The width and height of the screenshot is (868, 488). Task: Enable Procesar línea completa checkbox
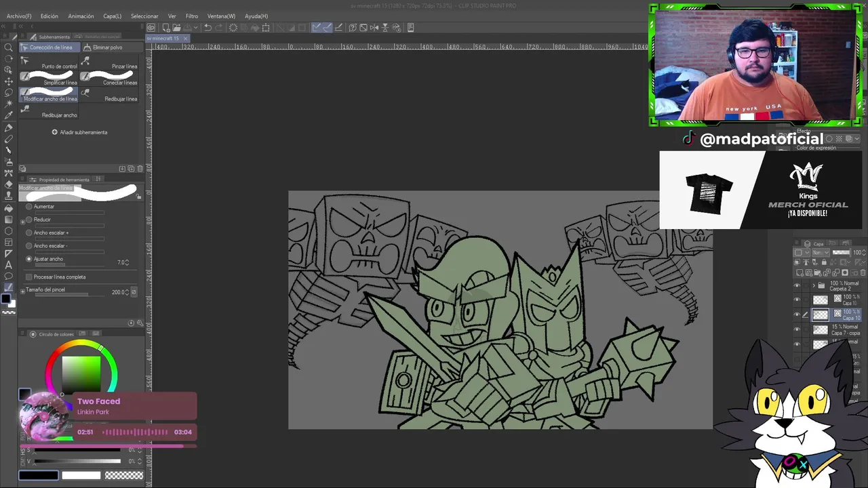point(29,277)
